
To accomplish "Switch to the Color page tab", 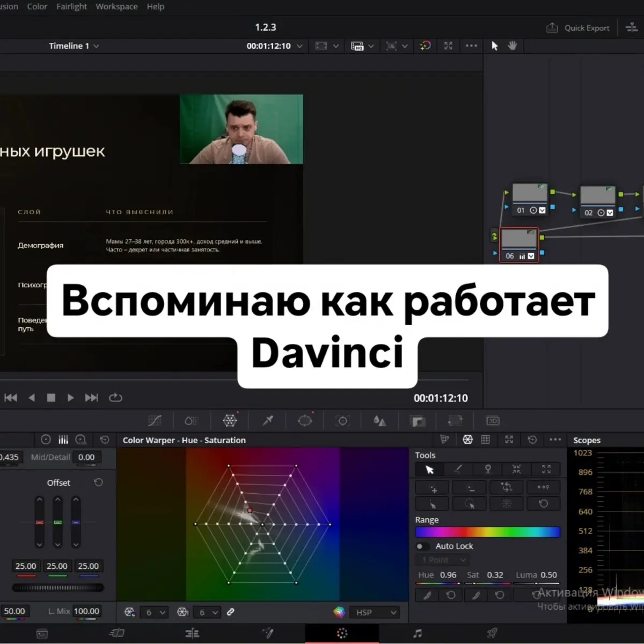I will [342, 633].
